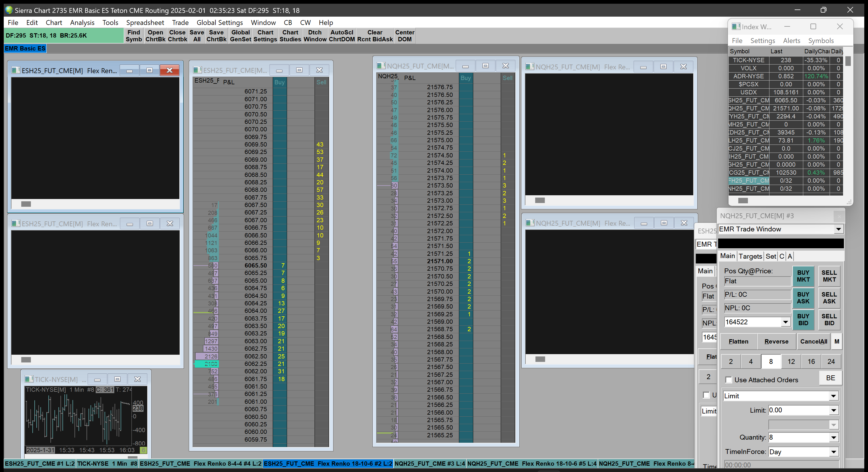Click the USDX symbol row in Index Watch

click(x=786, y=92)
